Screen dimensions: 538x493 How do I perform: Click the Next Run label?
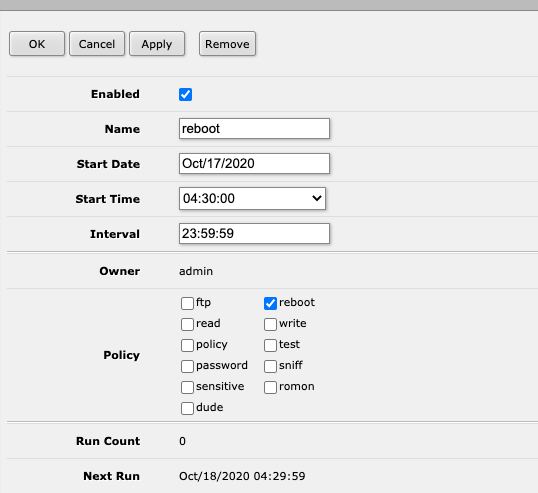112,476
